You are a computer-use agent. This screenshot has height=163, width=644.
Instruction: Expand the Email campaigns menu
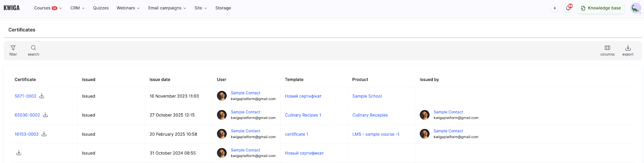tap(167, 8)
